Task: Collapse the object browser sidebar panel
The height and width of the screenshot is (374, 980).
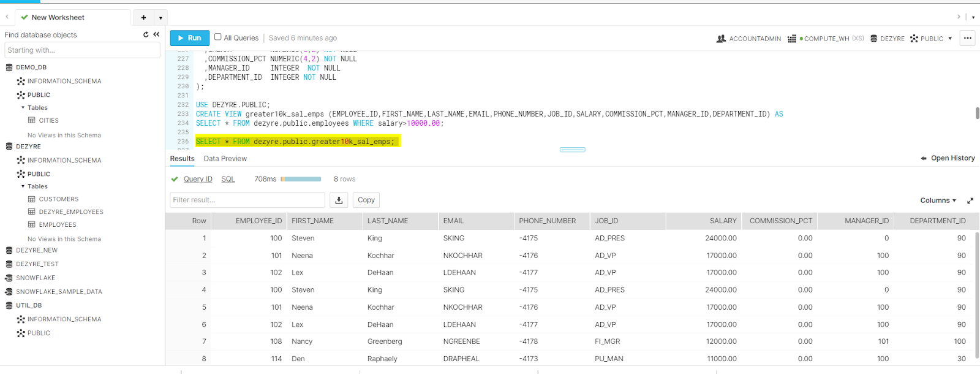Action: (156, 35)
